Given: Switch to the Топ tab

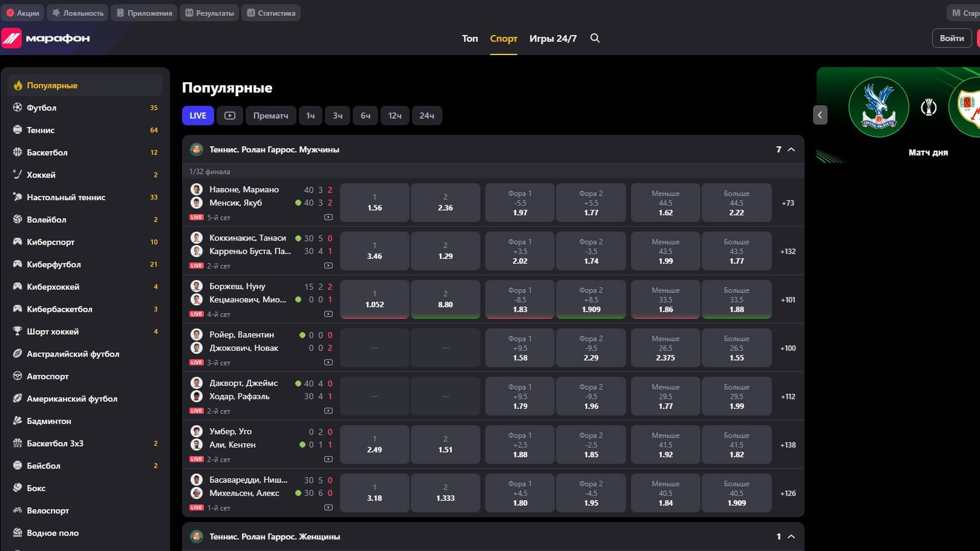Looking at the screenshot, I should point(470,38).
